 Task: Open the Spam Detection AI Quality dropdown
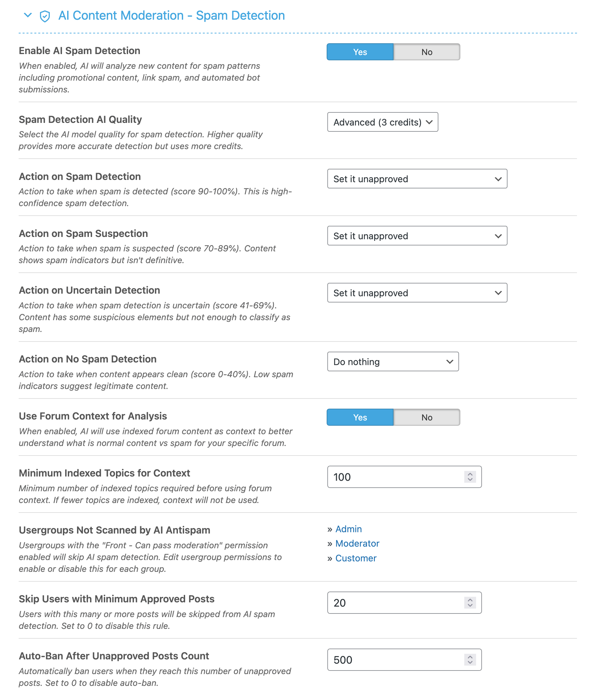tap(383, 122)
